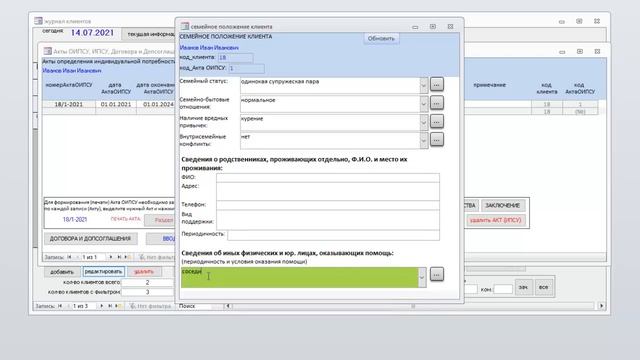Open the ellipsis button beside Внутрисемейные конфликты
The image size is (640, 360).
pyautogui.click(x=437, y=140)
